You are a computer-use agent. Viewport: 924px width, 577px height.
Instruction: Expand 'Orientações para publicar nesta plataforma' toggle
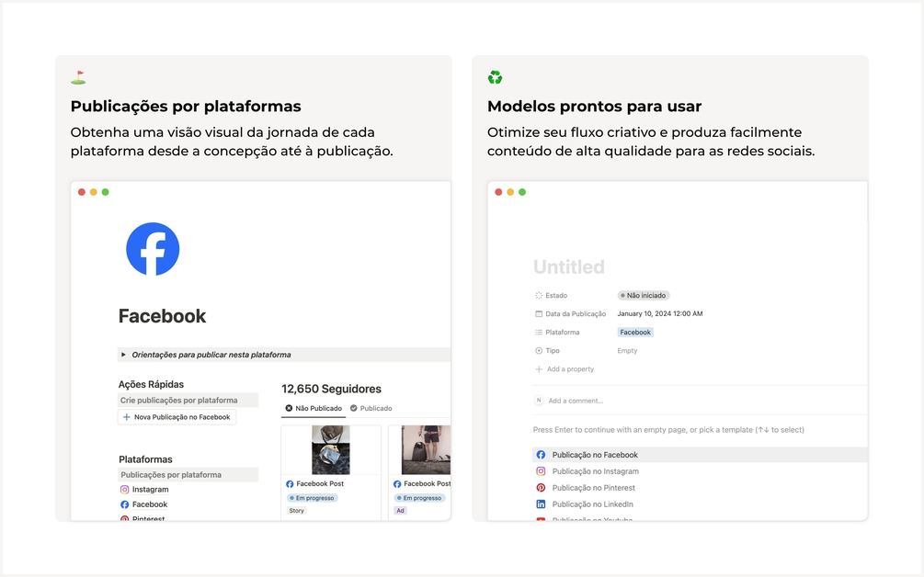123,355
